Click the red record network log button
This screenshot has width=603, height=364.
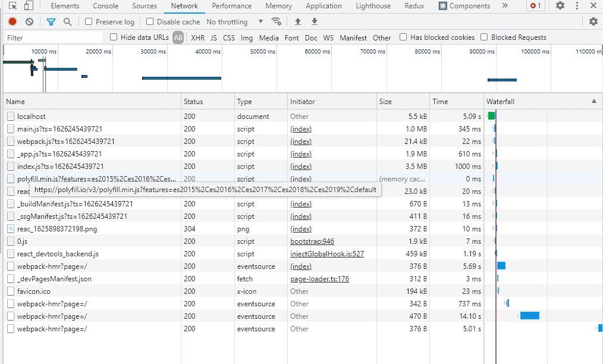click(x=12, y=22)
